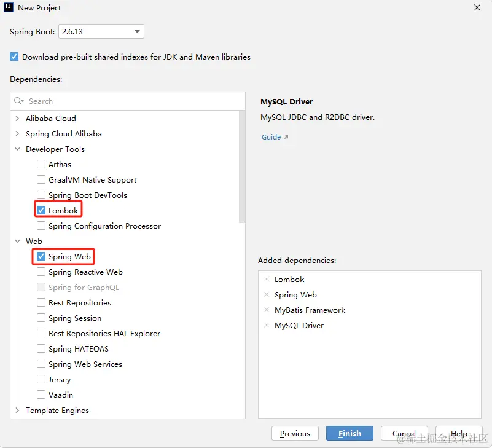The height and width of the screenshot is (448, 492).
Task: Collapse the Developer Tools group
Action: click(18, 149)
